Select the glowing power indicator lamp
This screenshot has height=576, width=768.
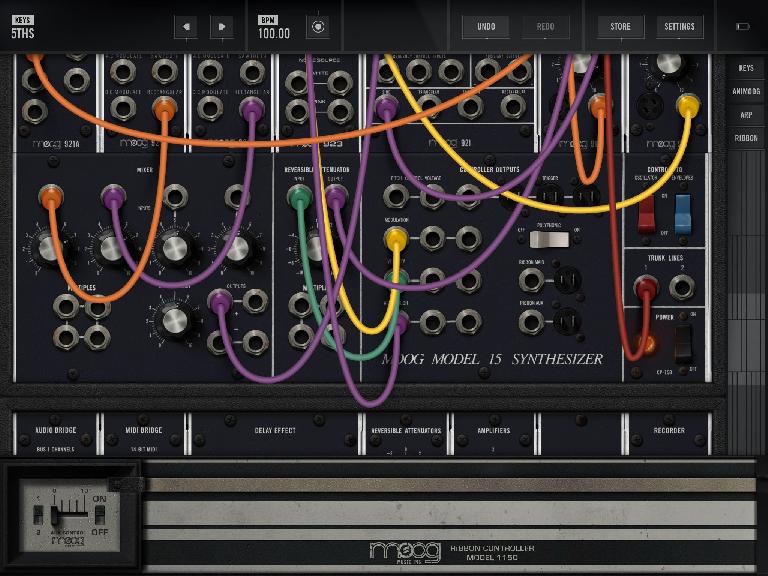pos(646,344)
